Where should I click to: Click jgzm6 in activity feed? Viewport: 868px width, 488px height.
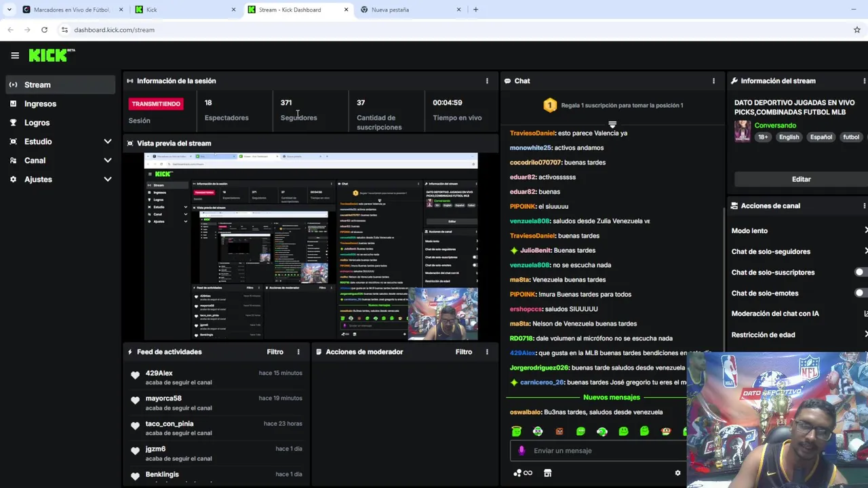[x=155, y=449]
